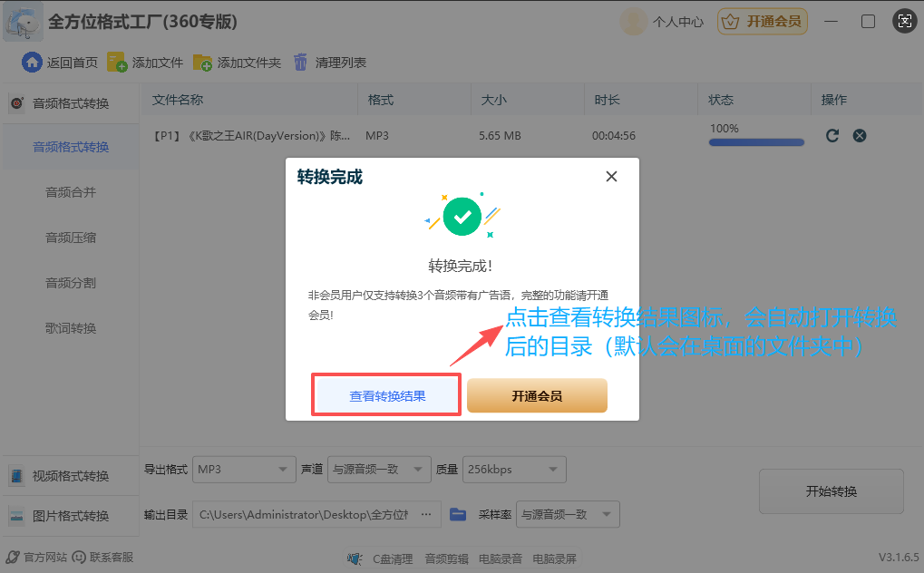Remove the file with the delete icon
Screen dimensions: 924x573
point(860,136)
